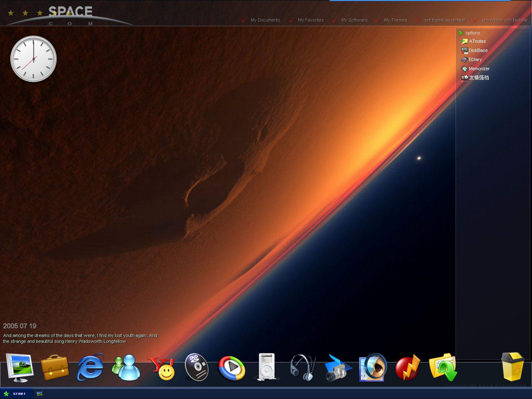This screenshot has height=399, width=532.
Task: Expand the options arrow in side panel
Action: (461, 33)
